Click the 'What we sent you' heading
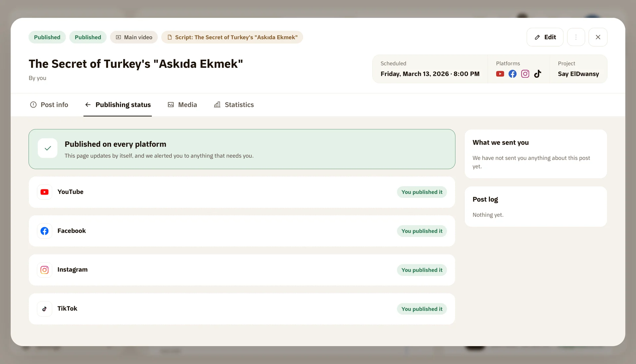 coord(501,143)
